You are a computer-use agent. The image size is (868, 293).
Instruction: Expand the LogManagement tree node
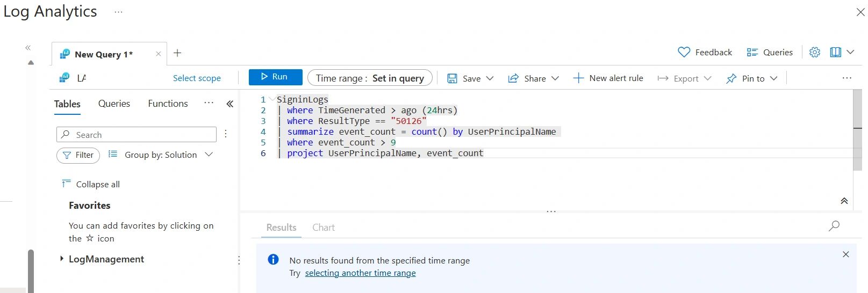(x=62, y=259)
